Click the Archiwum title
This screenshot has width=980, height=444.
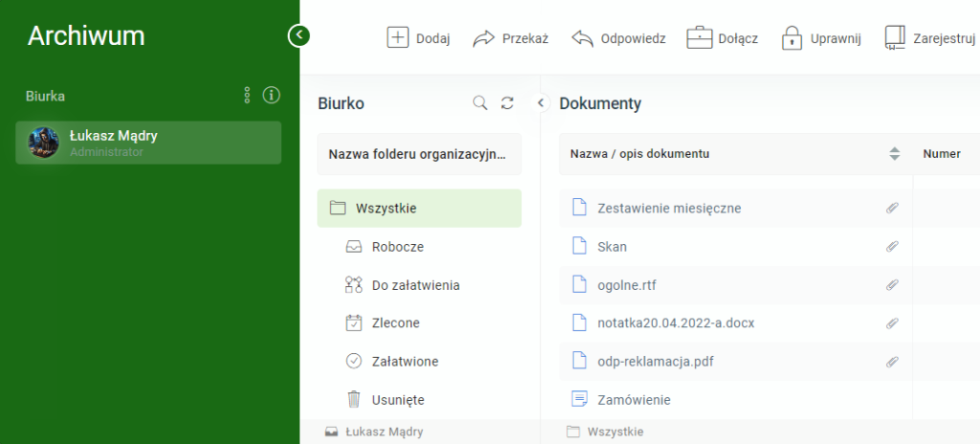tap(86, 36)
